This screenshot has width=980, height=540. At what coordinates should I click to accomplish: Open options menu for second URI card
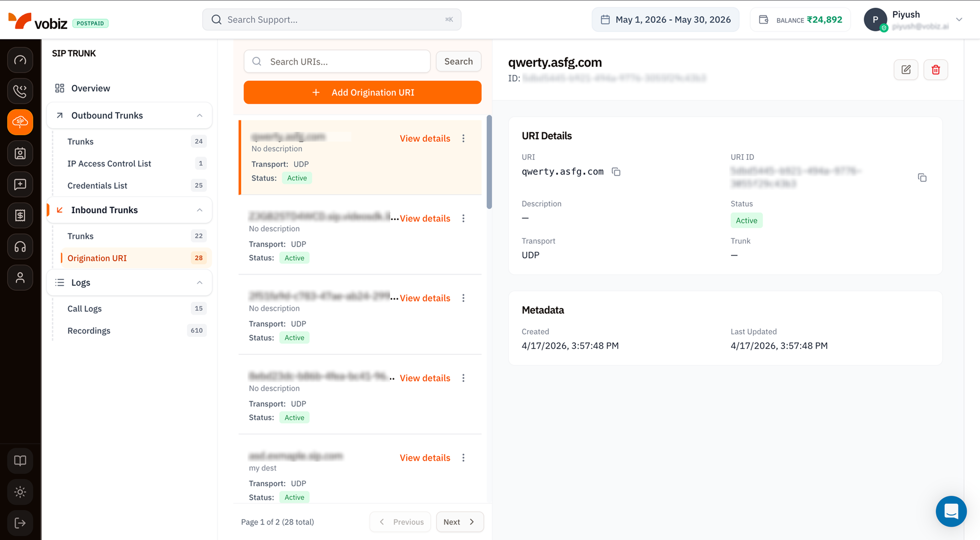[x=463, y=218]
